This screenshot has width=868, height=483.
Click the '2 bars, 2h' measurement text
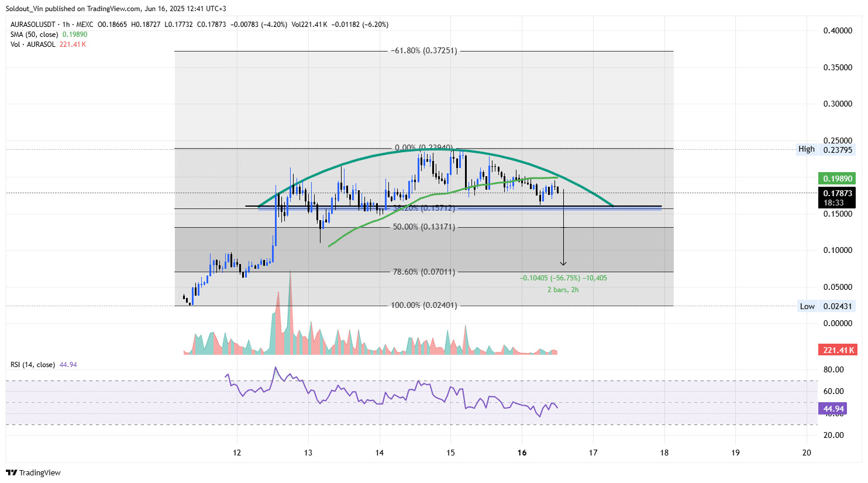(x=563, y=290)
